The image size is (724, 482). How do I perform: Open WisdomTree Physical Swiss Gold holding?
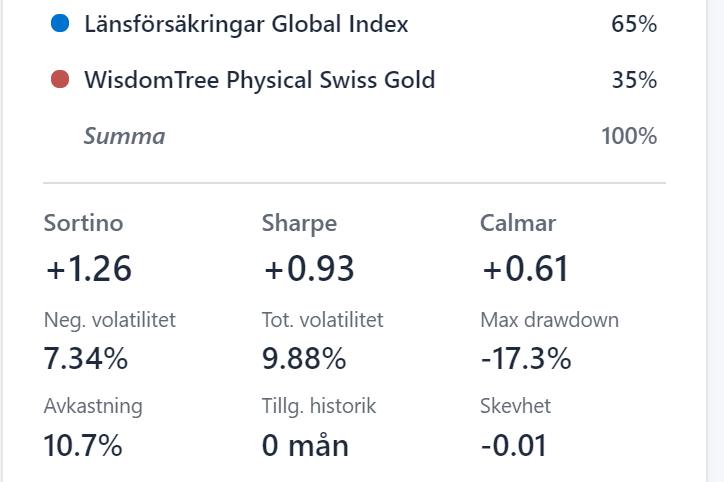click(259, 80)
